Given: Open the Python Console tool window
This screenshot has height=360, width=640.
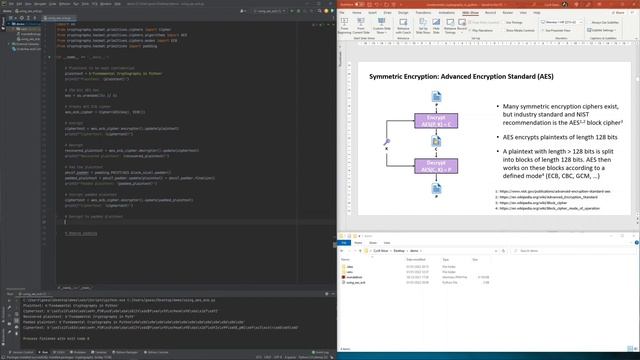Looking at the screenshot, I should pos(156,352).
